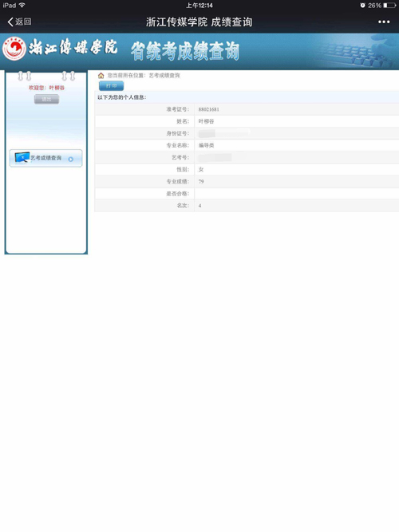Click the 专业成绩 score value 79
Viewport: 399px width, 532px height.
coord(201,182)
